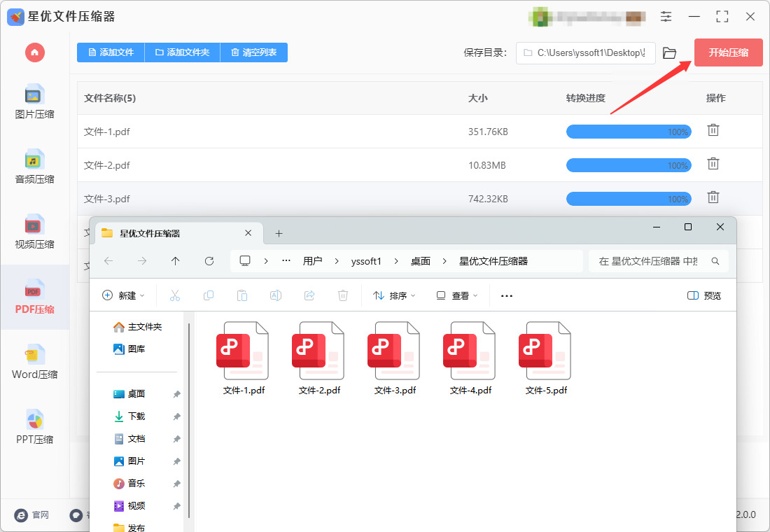Open 主文件夹 in the navigation pane
The image size is (770, 532).
(137, 327)
